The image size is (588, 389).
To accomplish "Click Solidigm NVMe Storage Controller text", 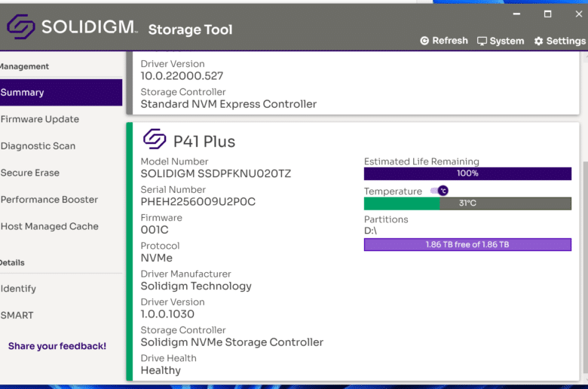I will (x=231, y=342).
